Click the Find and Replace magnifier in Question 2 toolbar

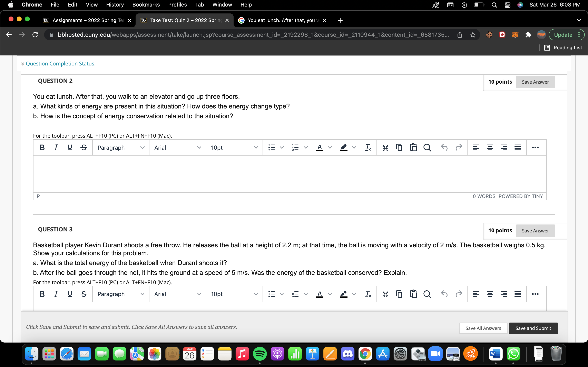pos(427,147)
